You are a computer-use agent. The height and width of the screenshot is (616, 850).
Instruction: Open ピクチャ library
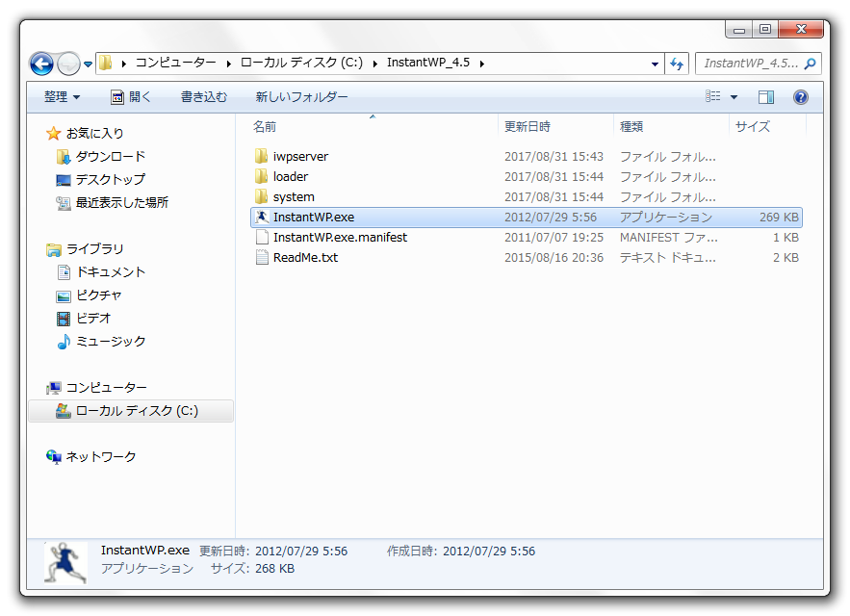(98, 295)
